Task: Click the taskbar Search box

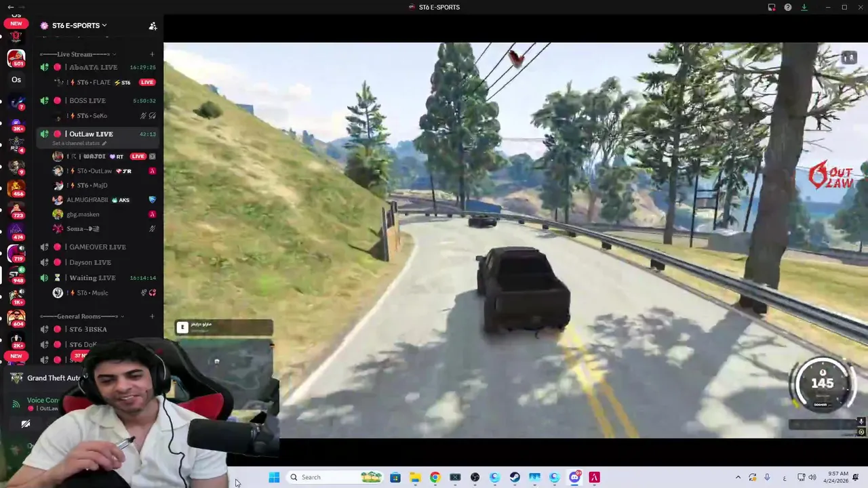Action: coord(335,477)
